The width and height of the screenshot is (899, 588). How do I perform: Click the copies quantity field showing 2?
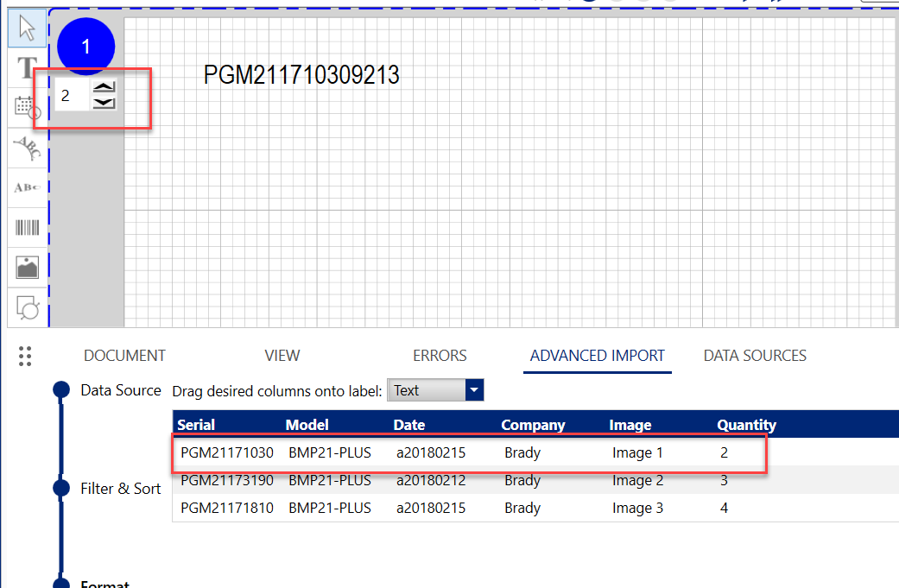(71, 96)
